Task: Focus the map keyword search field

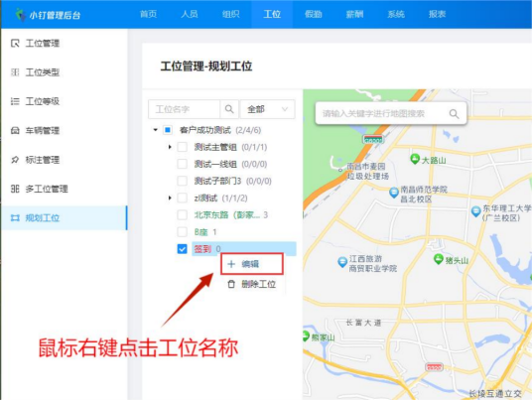Action: point(382,114)
